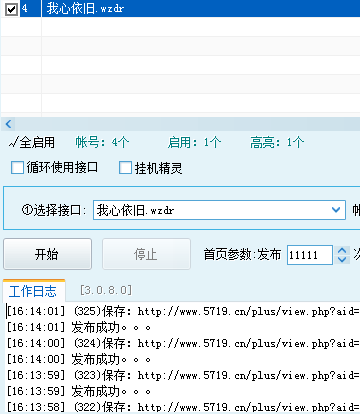Click the log line (325)保存 at 16:14:01
The height and width of the screenshot is (414, 360).
click(x=183, y=311)
